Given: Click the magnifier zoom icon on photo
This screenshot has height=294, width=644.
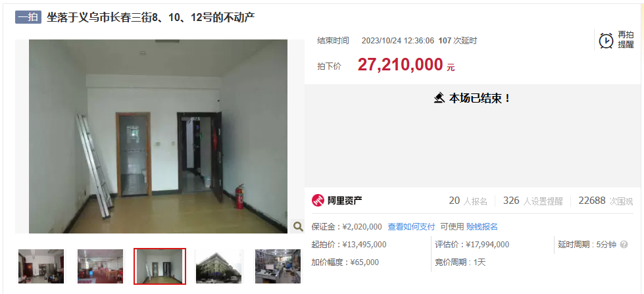Looking at the screenshot, I should (297, 226).
